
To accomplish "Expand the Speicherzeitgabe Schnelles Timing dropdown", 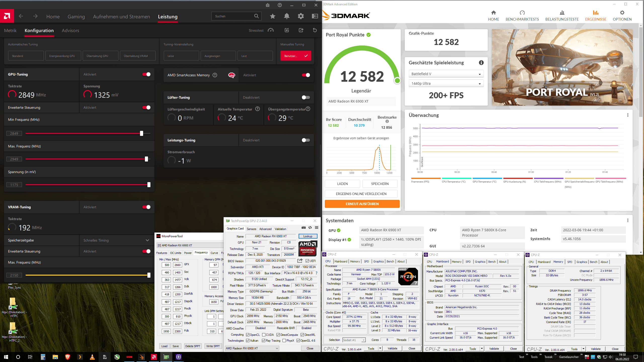I will (x=117, y=240).
